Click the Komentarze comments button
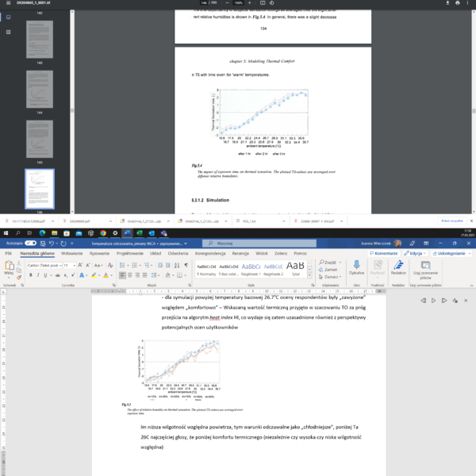The width and height of the screenshot is (476, 476). click(x=384, y=253)
